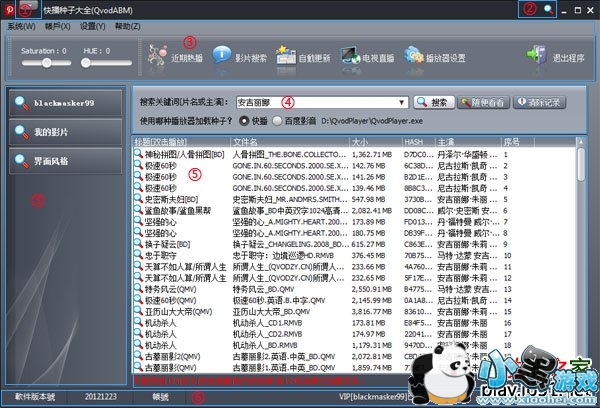600x408 pixels.
Task: Sort by the 序号 column header
Action: [x=517, y=142]
